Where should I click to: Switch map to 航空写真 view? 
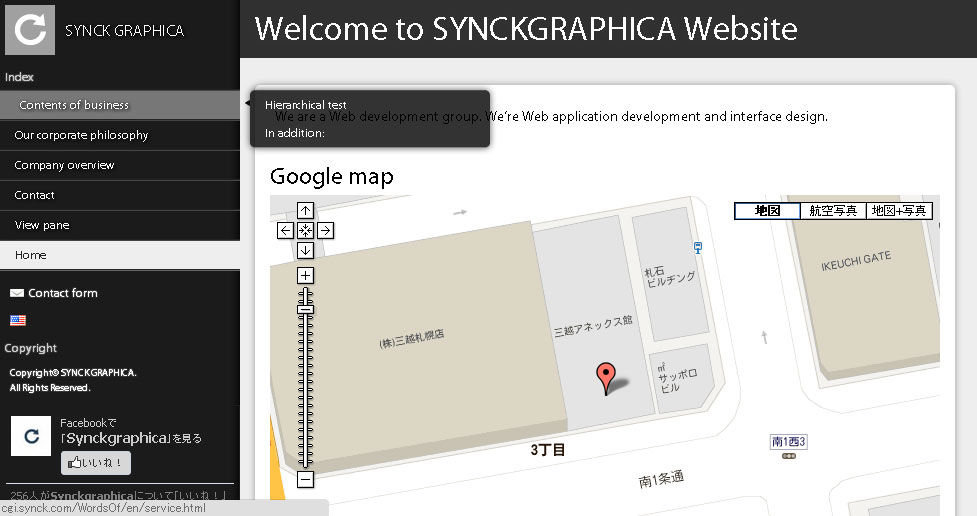click(x=833, y=211)
